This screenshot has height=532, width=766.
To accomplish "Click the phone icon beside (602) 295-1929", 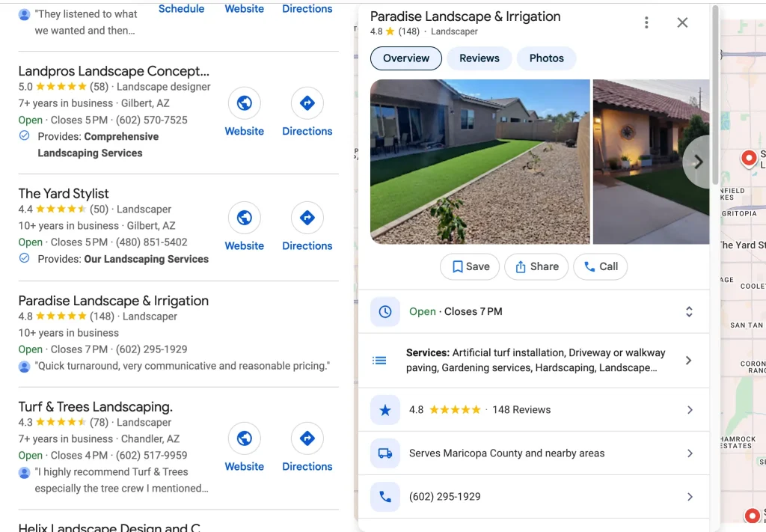I will click(x=385, y=497).
